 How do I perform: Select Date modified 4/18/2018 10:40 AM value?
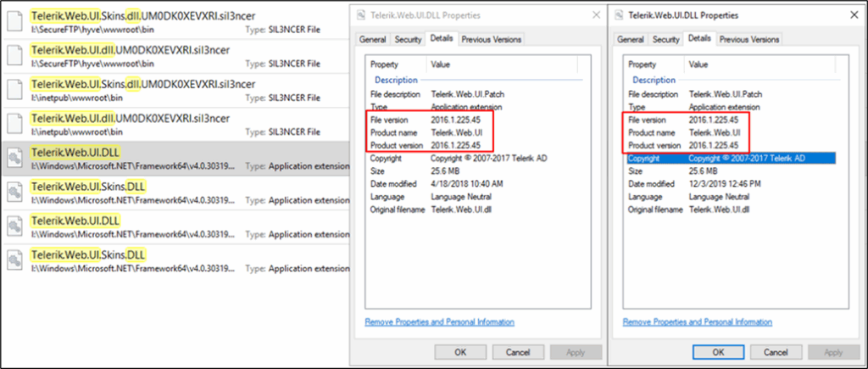click(x=469, y=184)
